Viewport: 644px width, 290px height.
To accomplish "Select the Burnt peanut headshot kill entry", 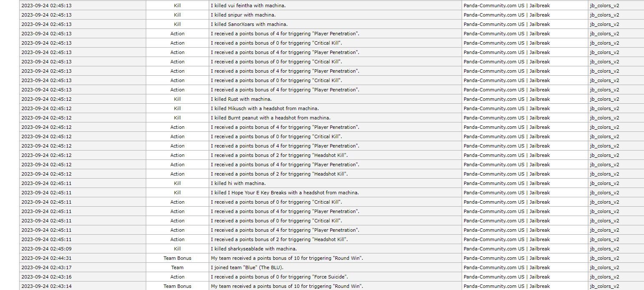I will [x=270, y=118].
